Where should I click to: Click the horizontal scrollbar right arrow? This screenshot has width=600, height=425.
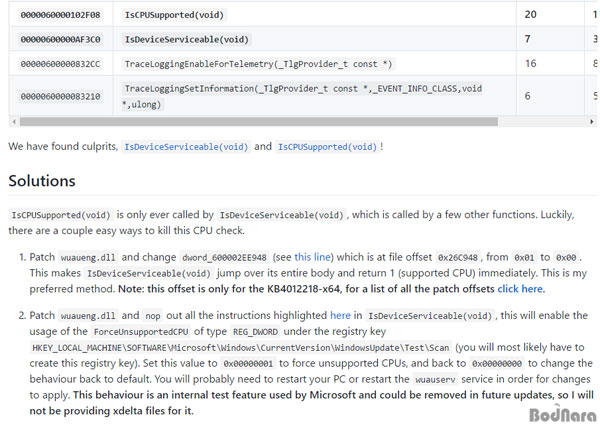pos(592,122)
